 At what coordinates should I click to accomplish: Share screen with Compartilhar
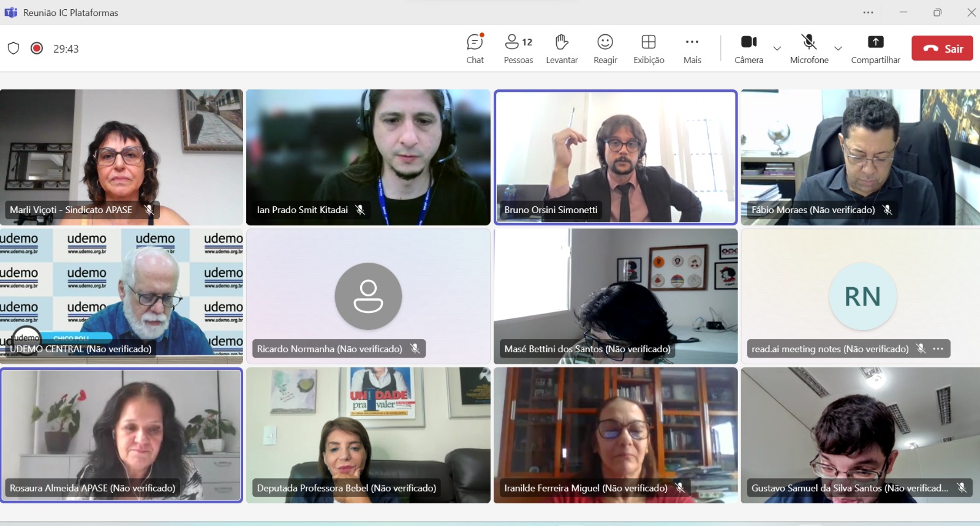point(875,48)
